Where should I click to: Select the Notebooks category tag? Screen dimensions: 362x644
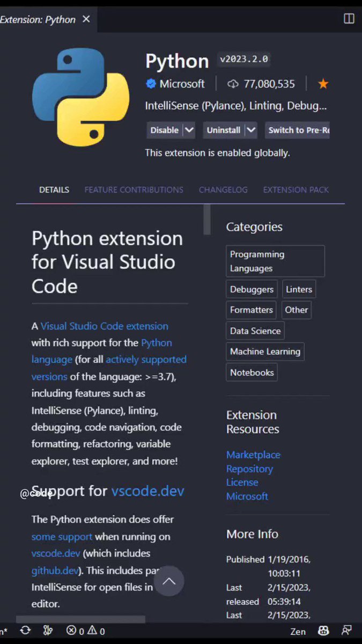(x=252, y=372)
